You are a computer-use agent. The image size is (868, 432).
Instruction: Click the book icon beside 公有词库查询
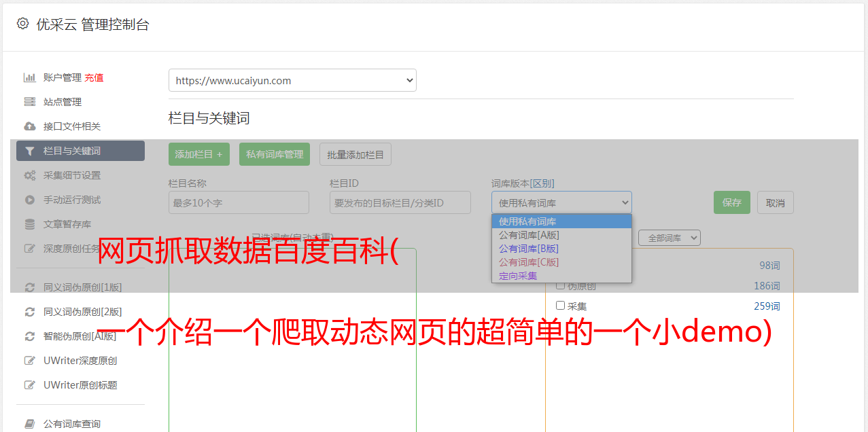click(x=30, y=424)
